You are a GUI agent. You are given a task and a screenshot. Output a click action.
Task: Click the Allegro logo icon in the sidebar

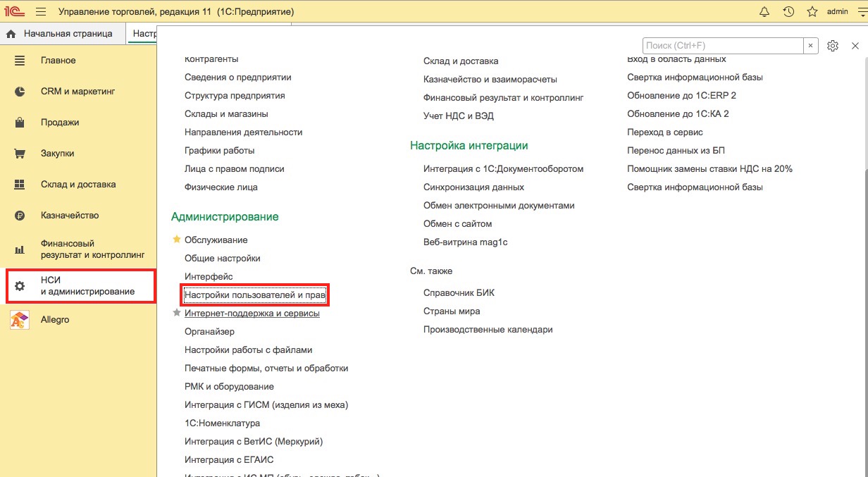[x=20, y=320]
